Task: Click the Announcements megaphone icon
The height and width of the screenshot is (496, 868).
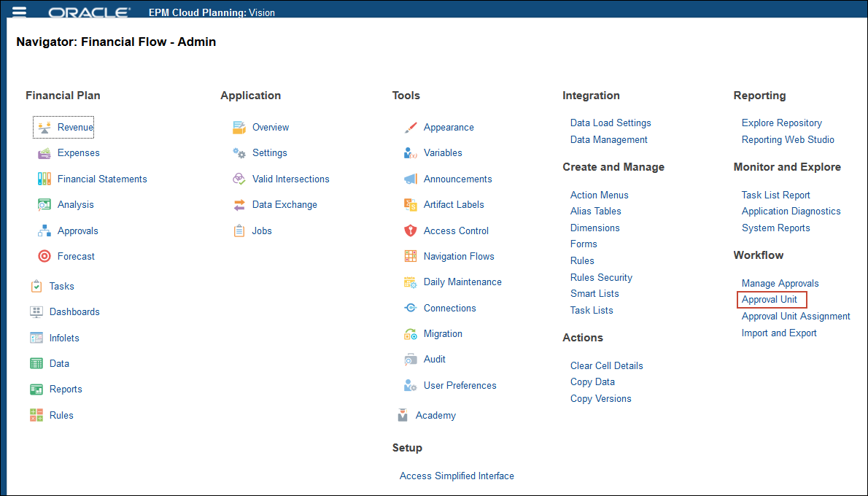Action: pos(410,179)
